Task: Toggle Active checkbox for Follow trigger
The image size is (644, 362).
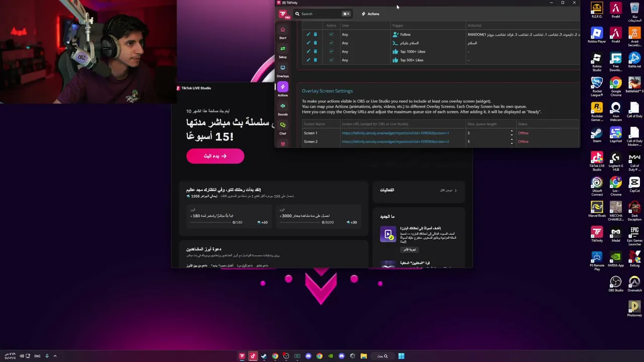Action: coord(331,34)
